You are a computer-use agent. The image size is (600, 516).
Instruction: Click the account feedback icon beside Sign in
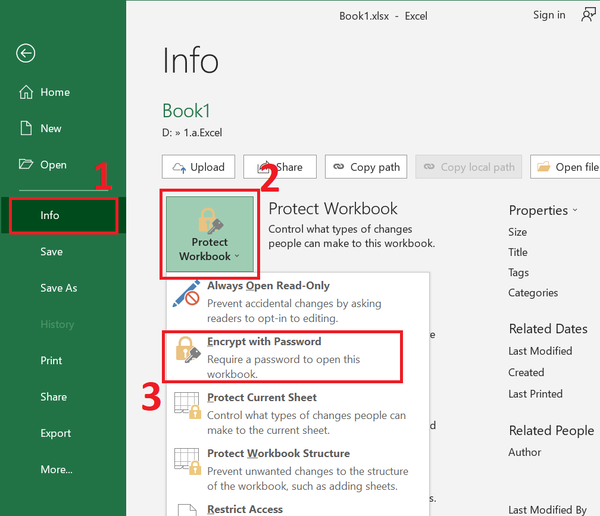(x=589, y=15)
